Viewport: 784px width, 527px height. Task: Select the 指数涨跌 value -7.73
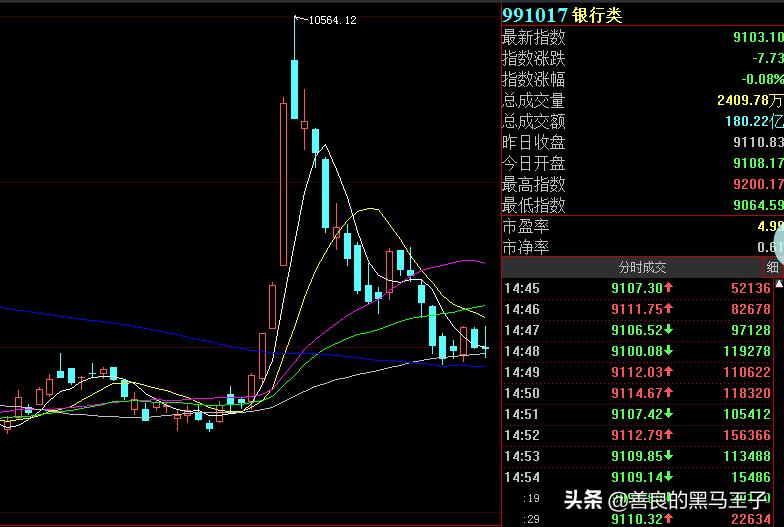pos(768,58)
